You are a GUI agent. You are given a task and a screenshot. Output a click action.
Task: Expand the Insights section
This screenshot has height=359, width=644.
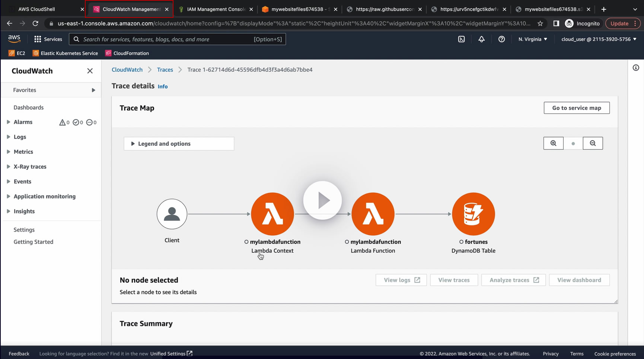9,212
